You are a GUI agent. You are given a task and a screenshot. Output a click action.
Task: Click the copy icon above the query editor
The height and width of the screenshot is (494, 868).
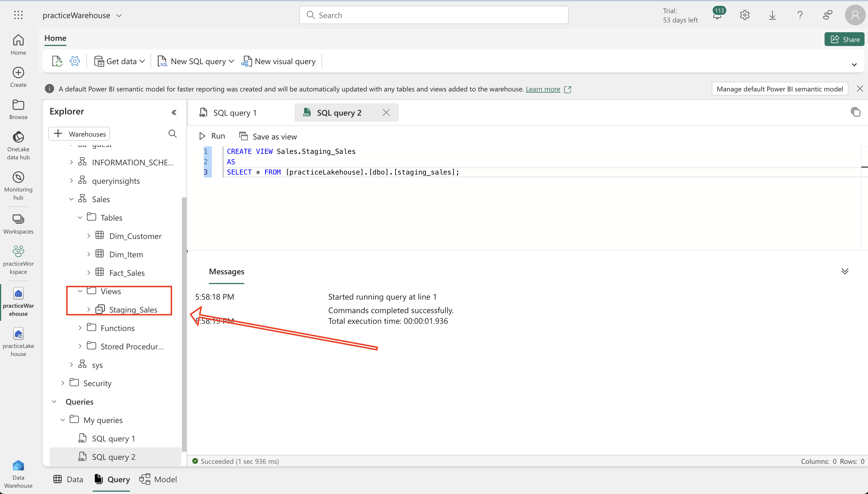[x=855, y=112]
